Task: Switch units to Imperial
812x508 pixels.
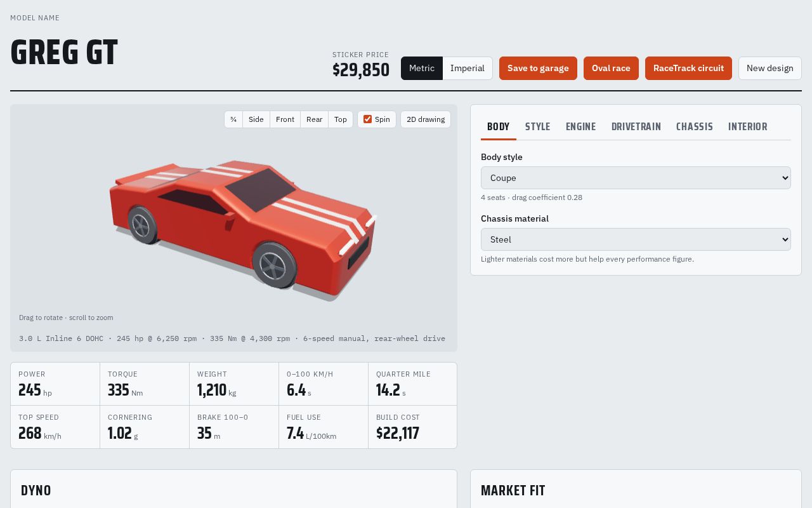Action: coord(468,69)
